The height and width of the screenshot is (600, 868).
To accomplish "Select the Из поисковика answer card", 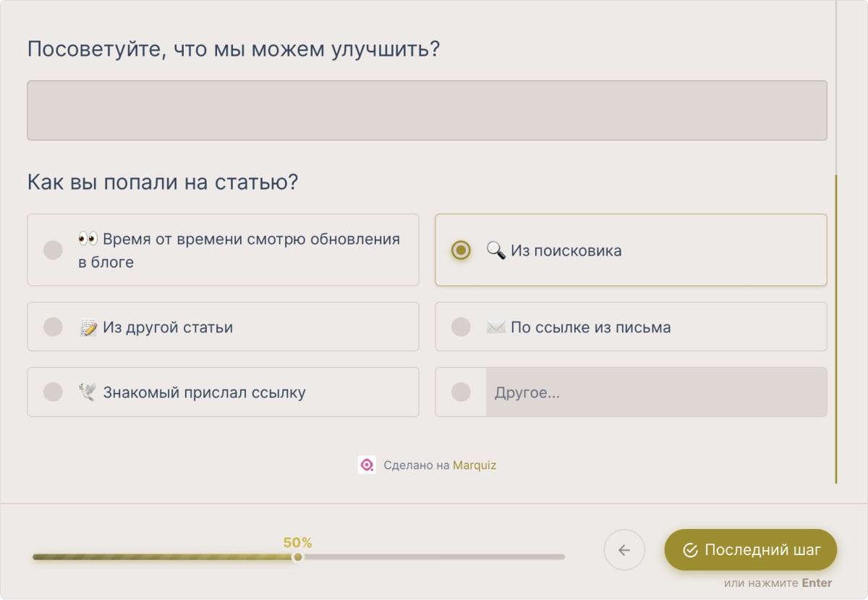I will pyautogui.click(x=631, y=250).
